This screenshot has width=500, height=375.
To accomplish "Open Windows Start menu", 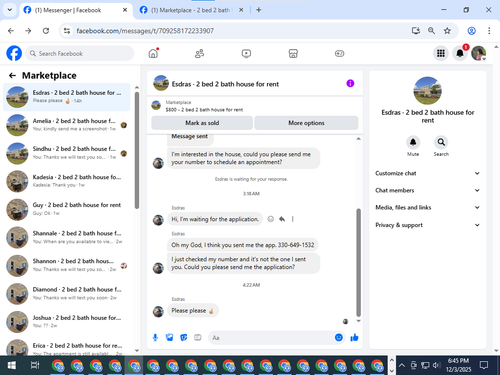I will [x=11, y=365].
